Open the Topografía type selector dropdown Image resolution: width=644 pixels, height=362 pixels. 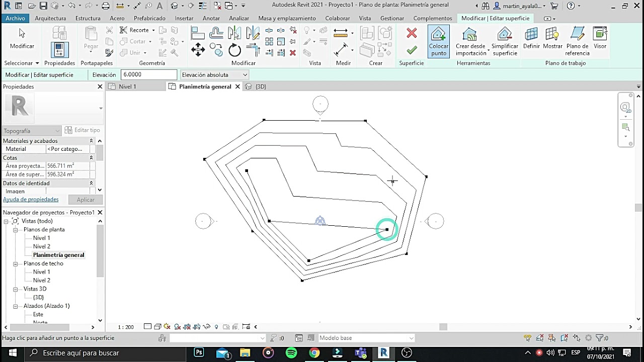pyautogui.click(x=32, y=131)
